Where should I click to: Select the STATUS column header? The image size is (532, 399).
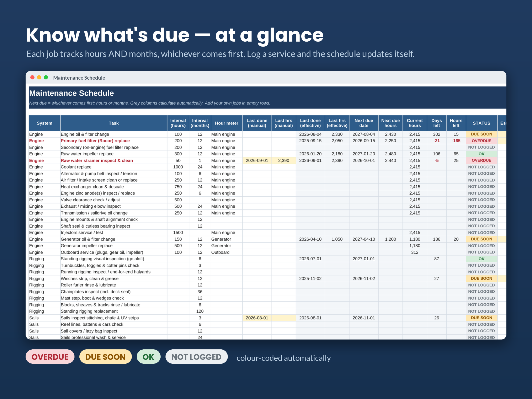482,123
